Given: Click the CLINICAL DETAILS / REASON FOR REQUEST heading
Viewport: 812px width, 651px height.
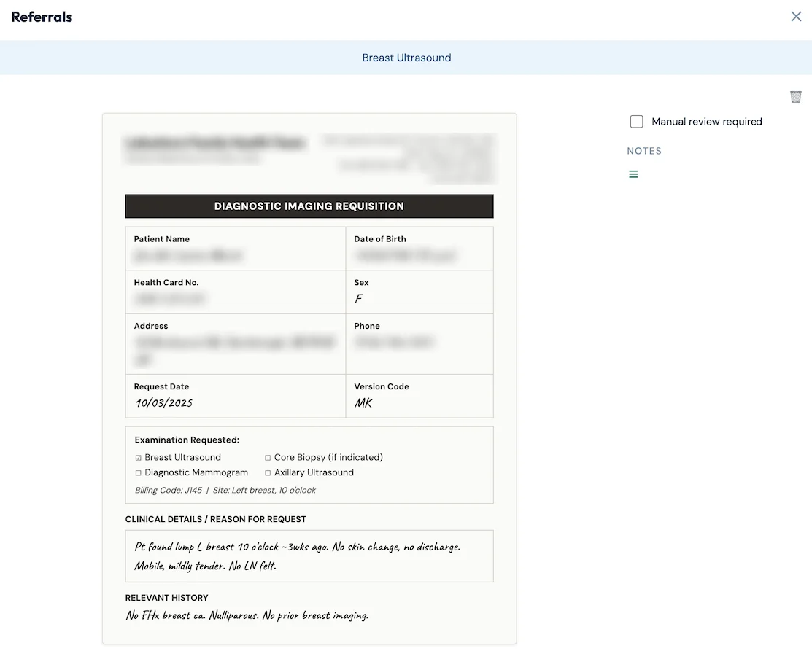Looking at the screenshot, I should coord(215,519).
